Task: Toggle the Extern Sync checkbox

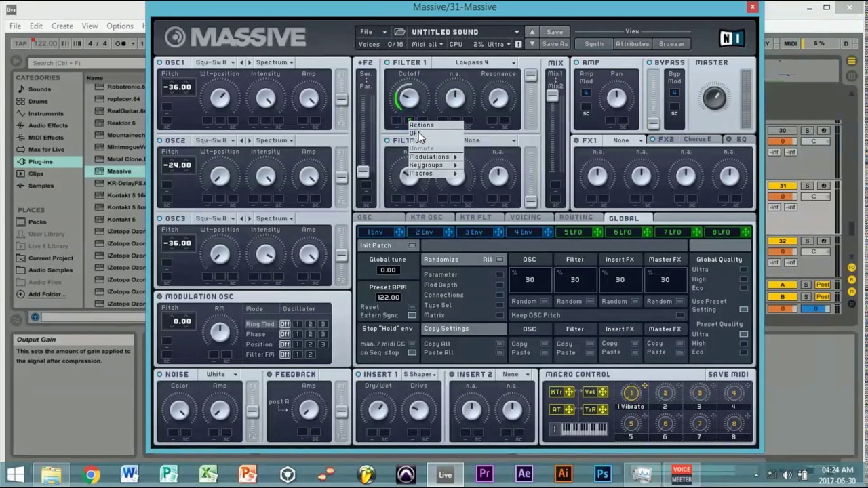Action: coord(412,316)
